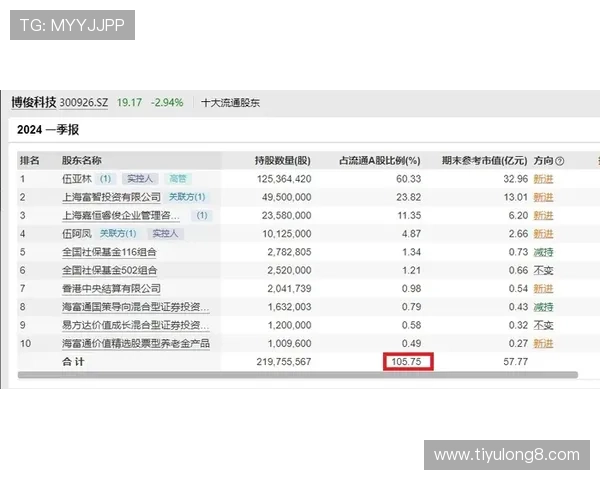Open shareholder 上海富智投资有限公司
The height and width of the screenshot is (480, 600).
coord(111,197)
